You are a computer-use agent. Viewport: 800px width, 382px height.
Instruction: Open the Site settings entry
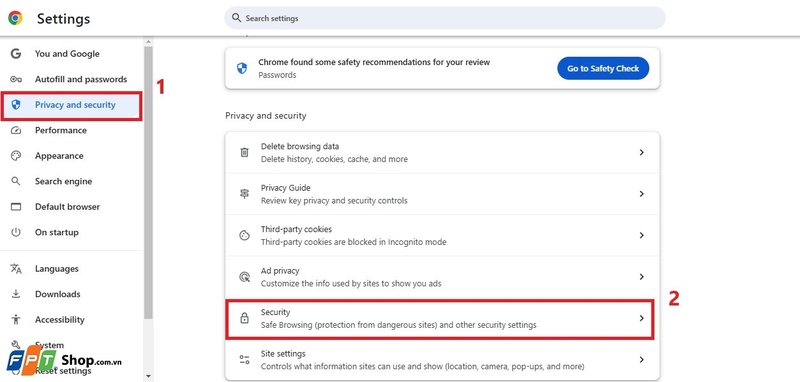[x=442, y=360]
